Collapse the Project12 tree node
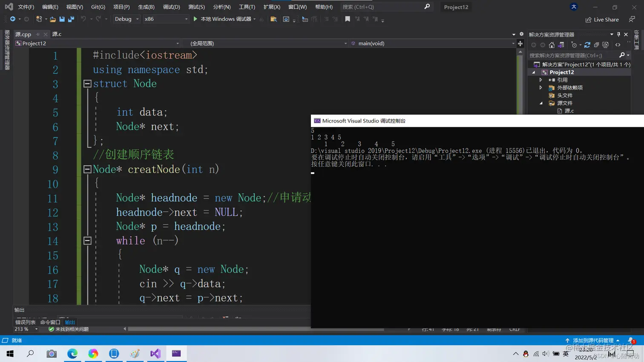Screen dimensions: 644x362 (534, 72)
